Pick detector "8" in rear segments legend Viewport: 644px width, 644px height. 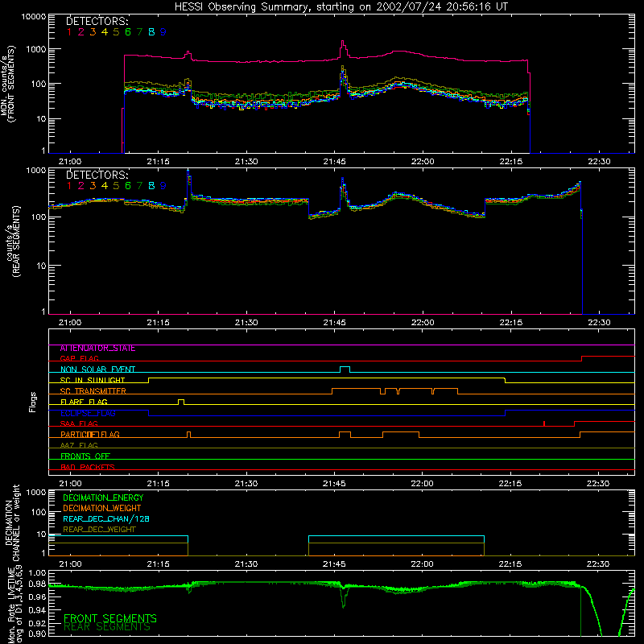click(151, 186)
